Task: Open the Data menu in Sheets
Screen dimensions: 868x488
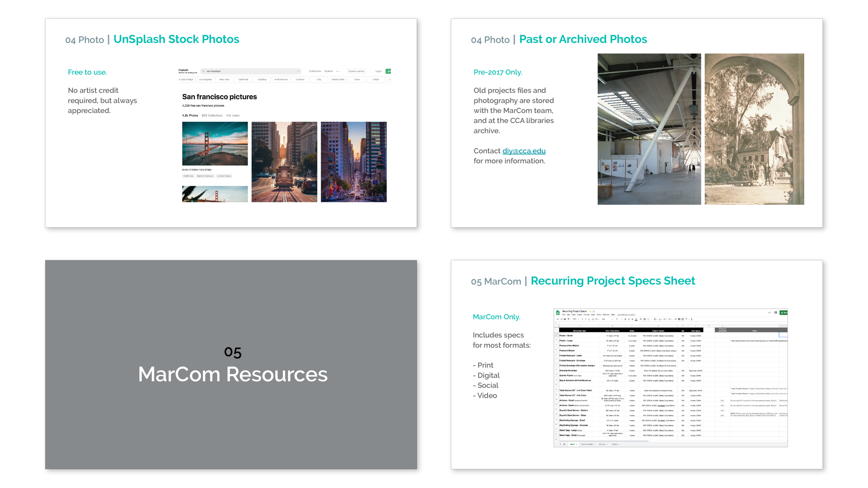Action: point(593,315)
